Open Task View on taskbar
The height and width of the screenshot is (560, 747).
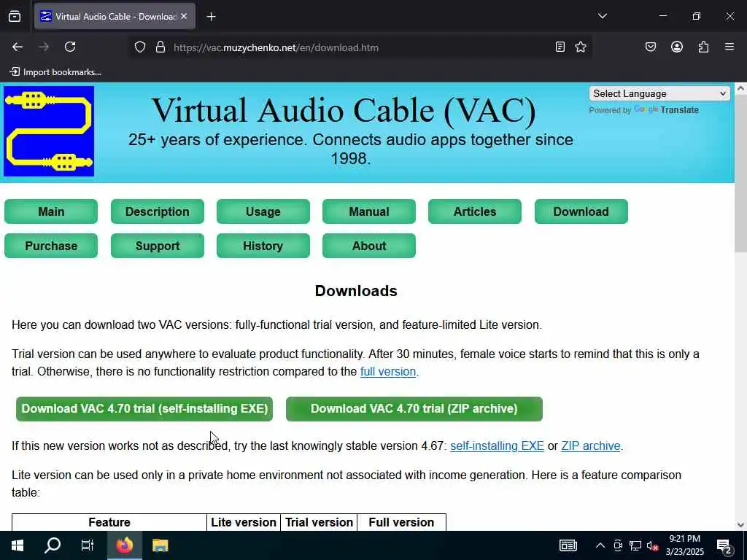pos(88,545)
